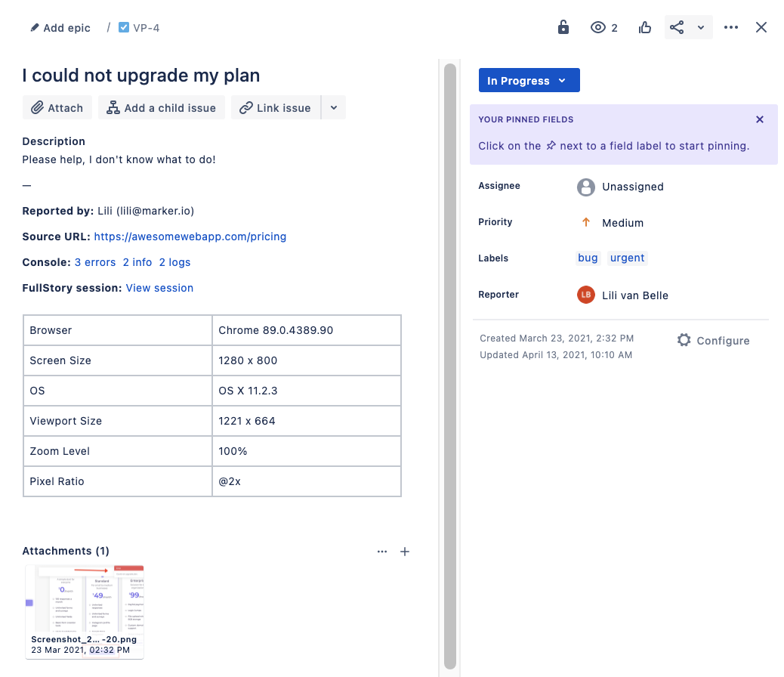Click the Share icon
This screenshot has width=784, height=677.
point(677,26)
